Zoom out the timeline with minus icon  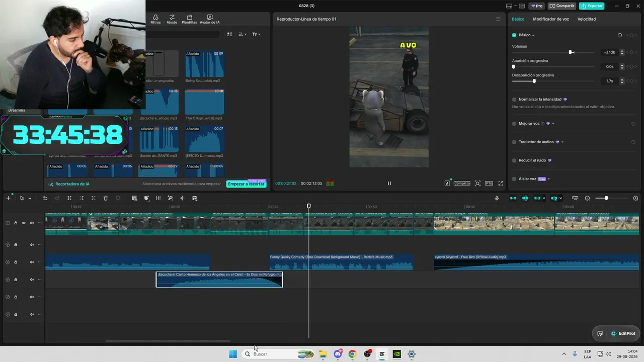(x=587, y=198)
